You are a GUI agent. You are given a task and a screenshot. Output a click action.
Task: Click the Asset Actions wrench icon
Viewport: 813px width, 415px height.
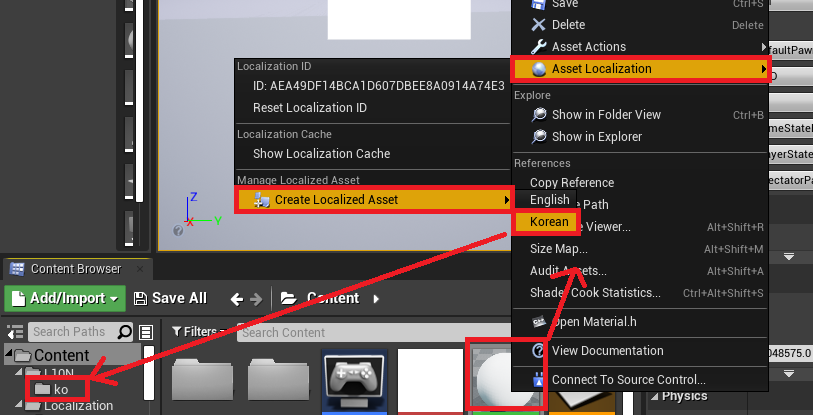coord(538,47)
